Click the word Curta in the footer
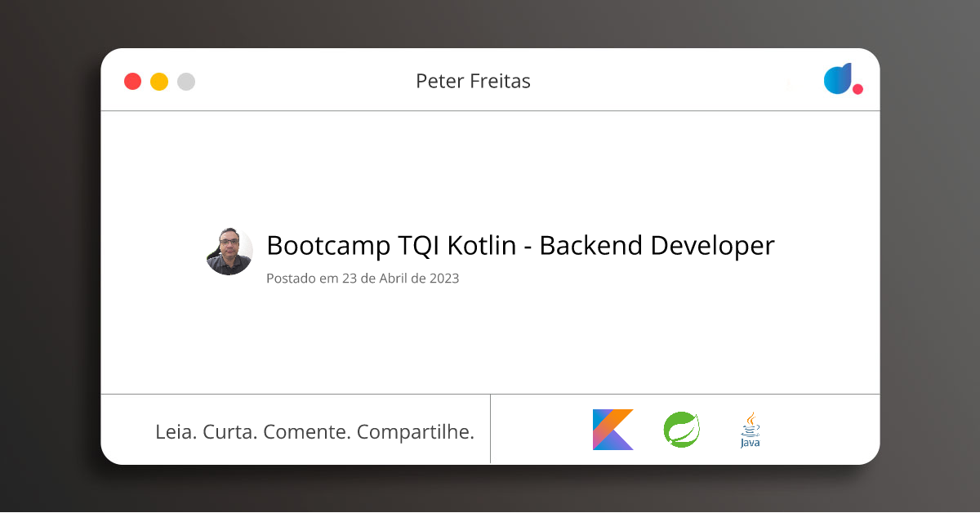The height and width of the screenshot is (513, 980). (231, 431)
